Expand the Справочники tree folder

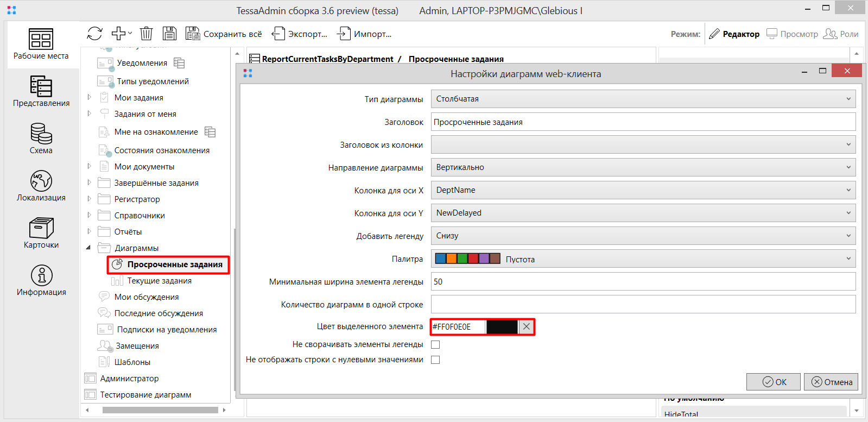point(90,216)
